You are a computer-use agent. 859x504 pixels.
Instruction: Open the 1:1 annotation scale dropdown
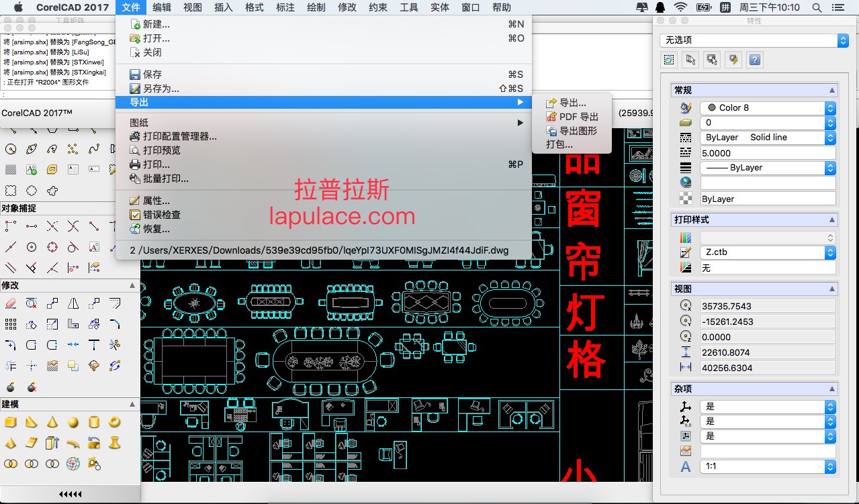coord(768,466)
